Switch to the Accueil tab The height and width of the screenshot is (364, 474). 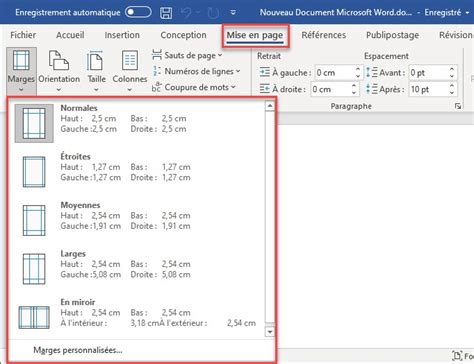click(70, 35)
